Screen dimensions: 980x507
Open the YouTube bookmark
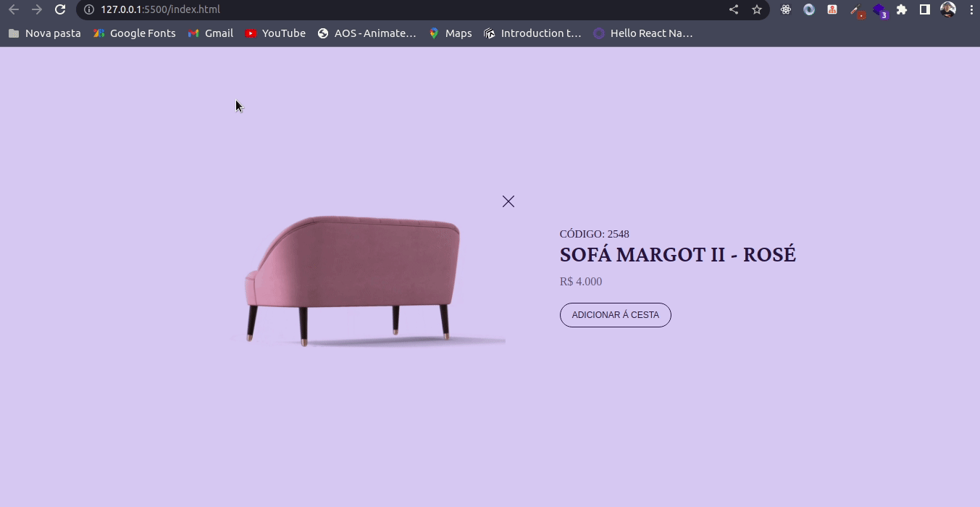[275, 33]
